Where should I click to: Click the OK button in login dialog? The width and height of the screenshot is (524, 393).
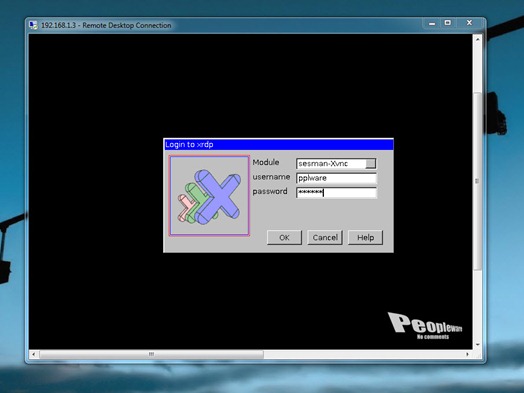click(x=284, y=238)
